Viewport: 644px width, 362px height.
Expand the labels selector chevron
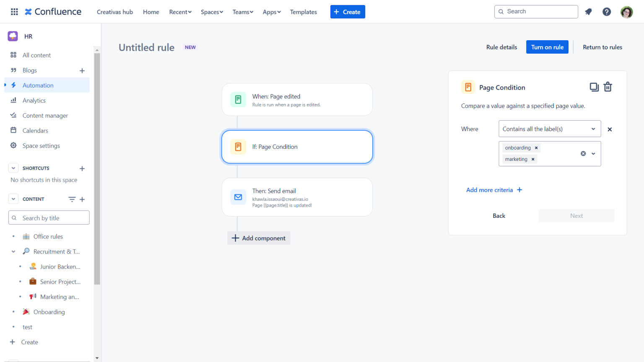pyautogui.click(x=593, y=153)
